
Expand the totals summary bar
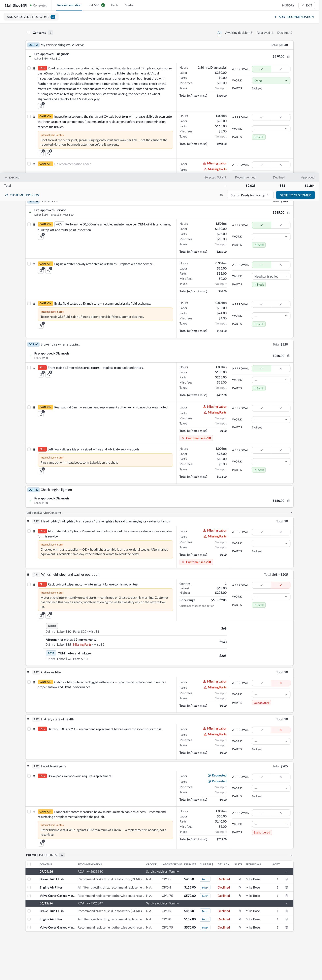click(12, 178)
